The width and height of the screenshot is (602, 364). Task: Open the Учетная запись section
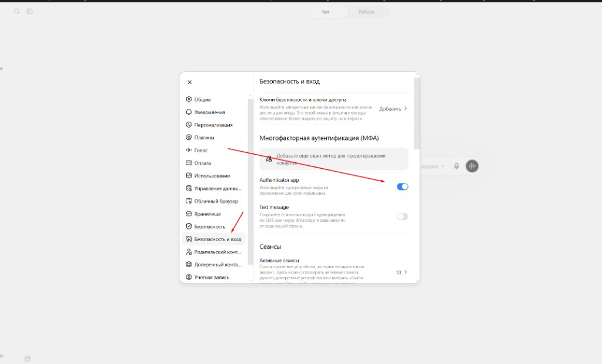214,277
